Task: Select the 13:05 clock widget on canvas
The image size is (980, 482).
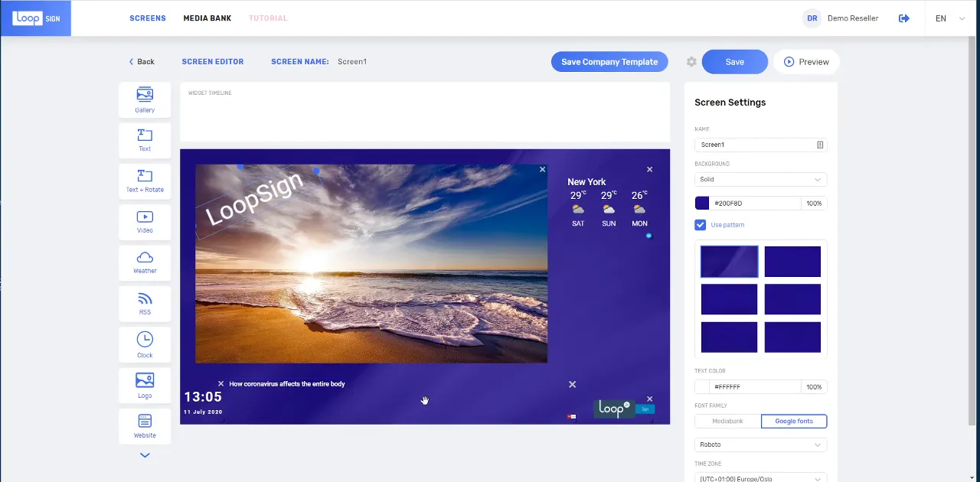Action: click(x=203, y=397)
